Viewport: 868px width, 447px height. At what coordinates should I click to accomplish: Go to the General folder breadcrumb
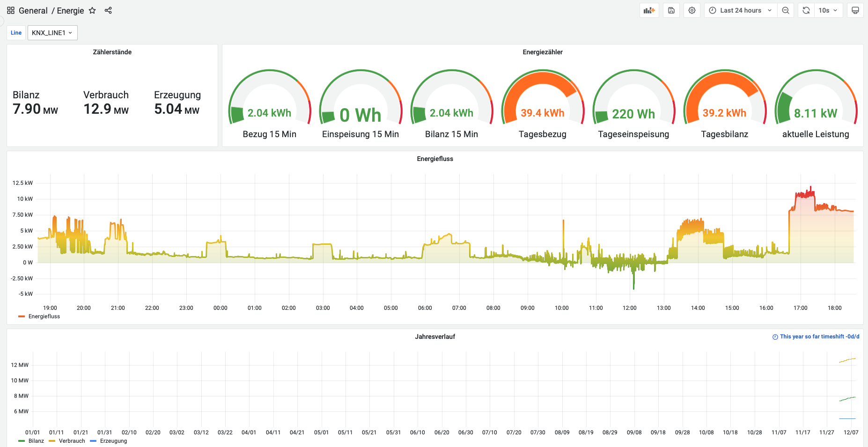tap(33, 10)
